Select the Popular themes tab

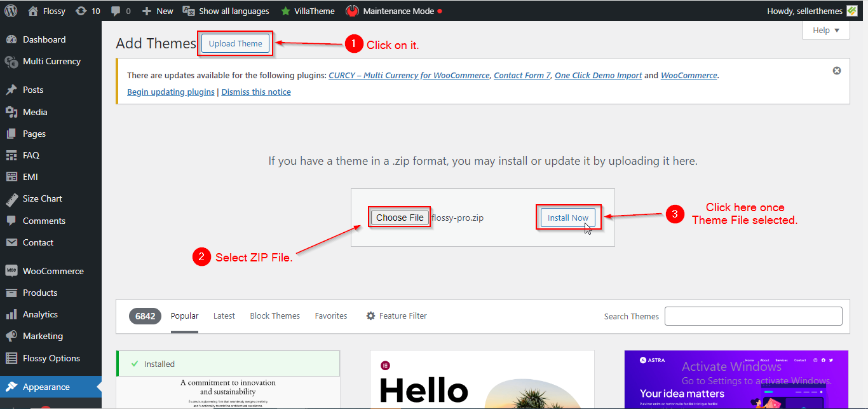(x=185, y=315)
